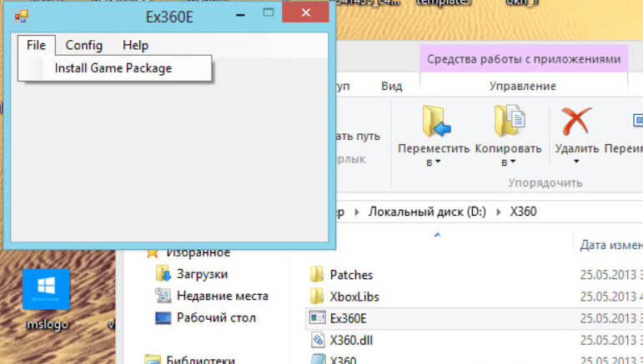
Task: Select the X360 file name at list bottom
Action: (x=344, y=361)
